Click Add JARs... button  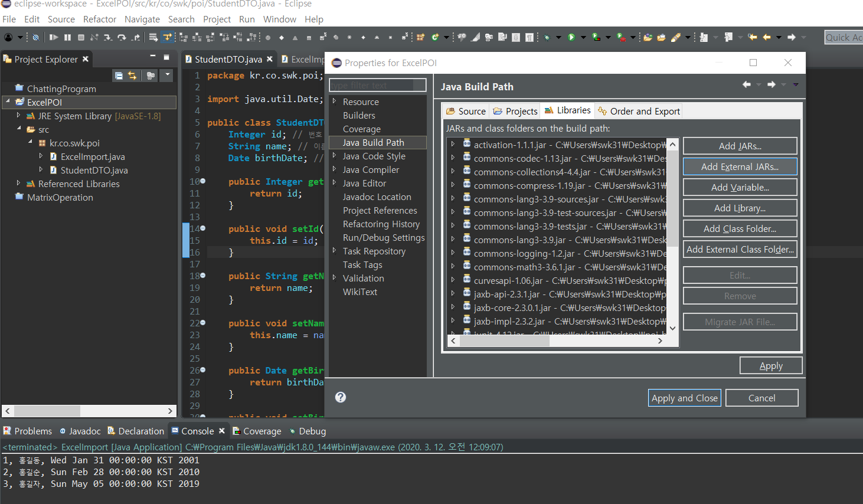[x=740, y=146]
